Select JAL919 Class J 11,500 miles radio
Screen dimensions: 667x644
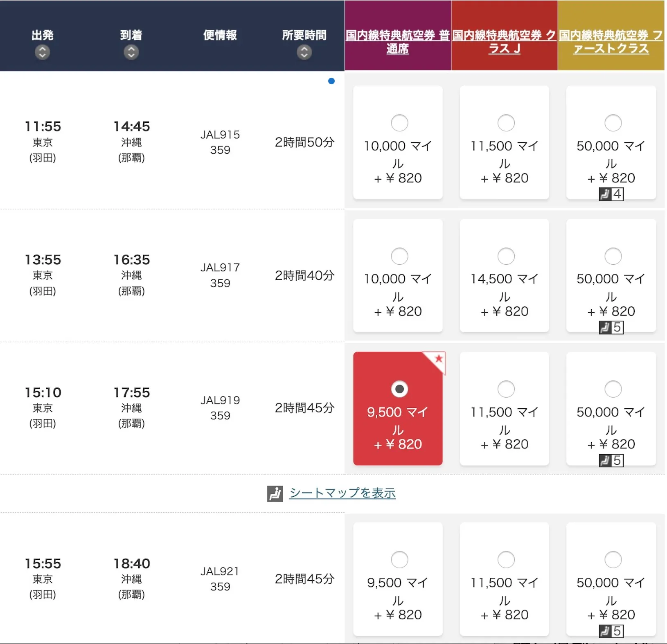[506, 389]
